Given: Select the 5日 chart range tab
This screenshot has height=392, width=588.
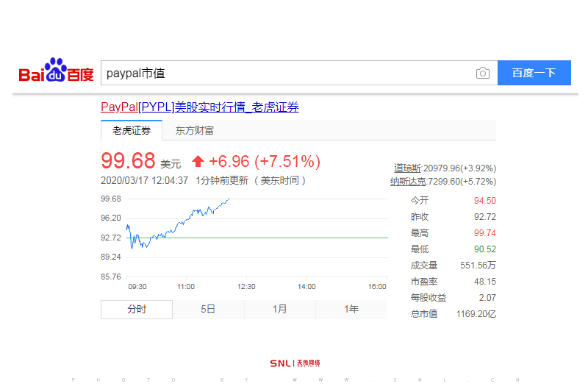Looking at the screenshot, I should coord(208,310).
